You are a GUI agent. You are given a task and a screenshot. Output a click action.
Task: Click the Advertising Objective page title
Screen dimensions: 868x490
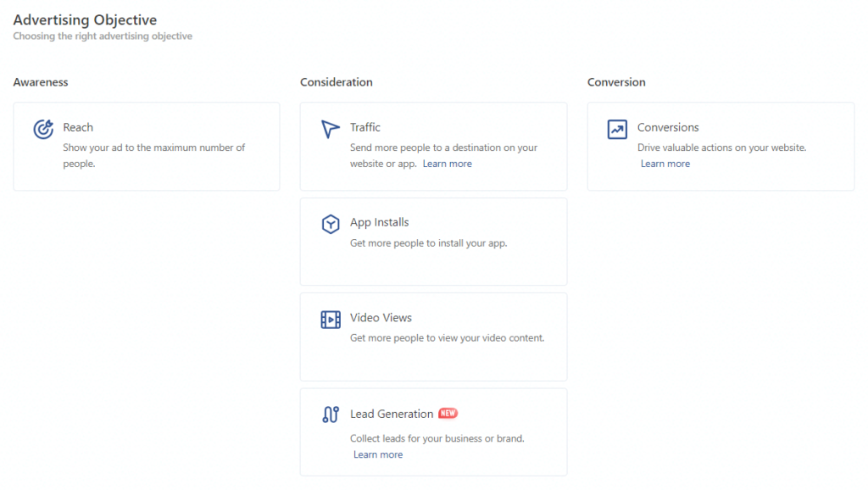[x=85, y=19]
